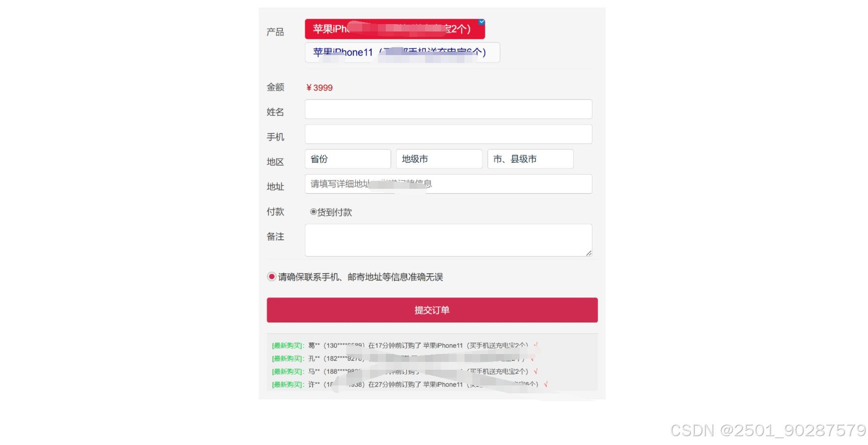This screenshot has width=868, height=445.
Task: Select the 苹果iPhone11 送充电宝6个 product option
Action: pyautogui.click(x=402, y=52)
